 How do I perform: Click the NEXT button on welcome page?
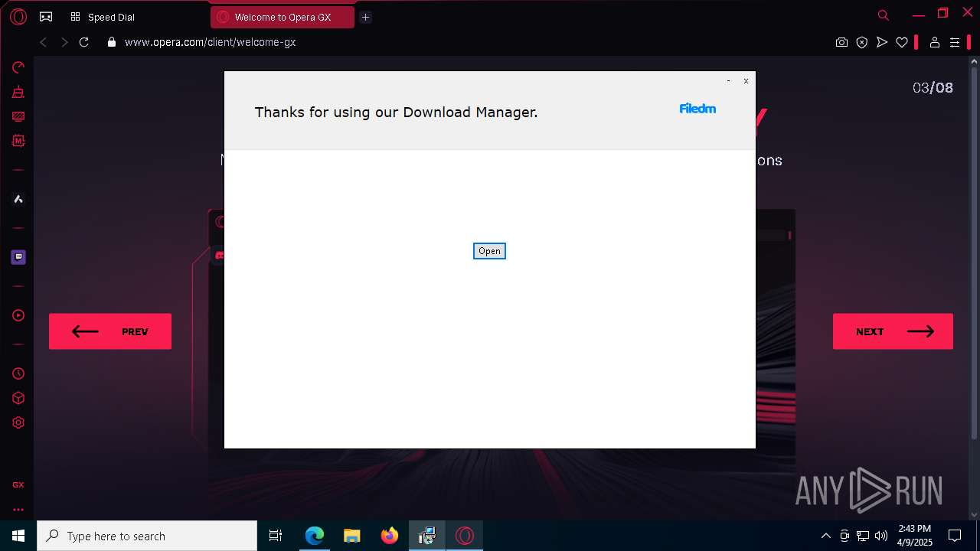tap(893, 331)
